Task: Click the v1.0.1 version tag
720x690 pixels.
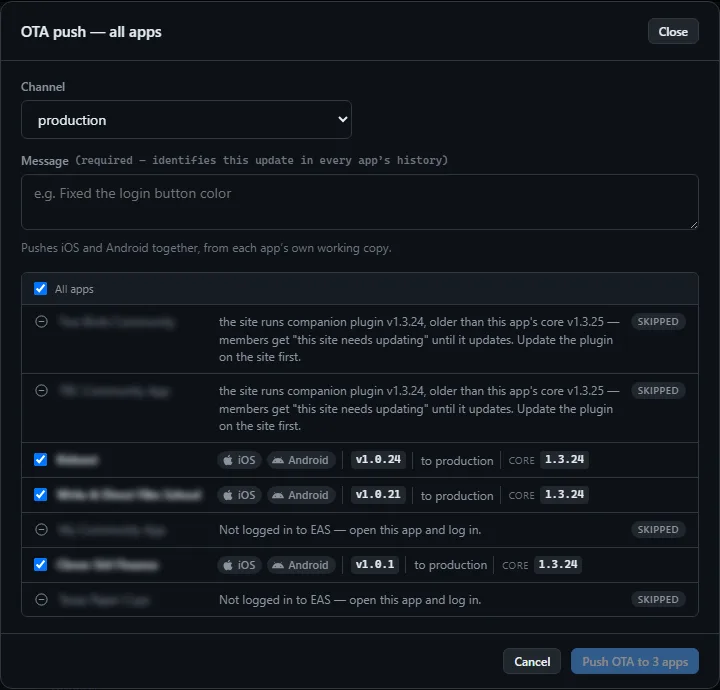Action: click(x=375, y=564)
